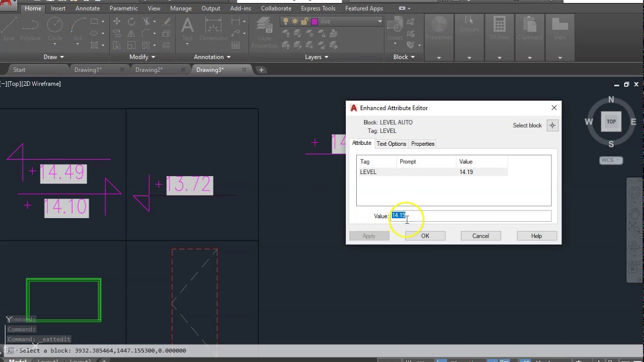The width and height of the screenshot is (644, 362).
Task: Expand the Annotation panel
Action: [x=212, y=57]
